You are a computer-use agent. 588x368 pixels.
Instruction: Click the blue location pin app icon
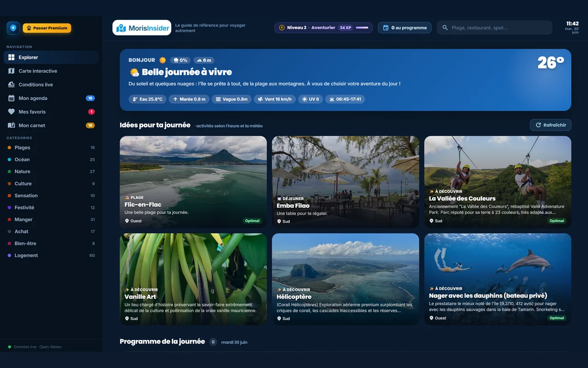tap(13, 28)
